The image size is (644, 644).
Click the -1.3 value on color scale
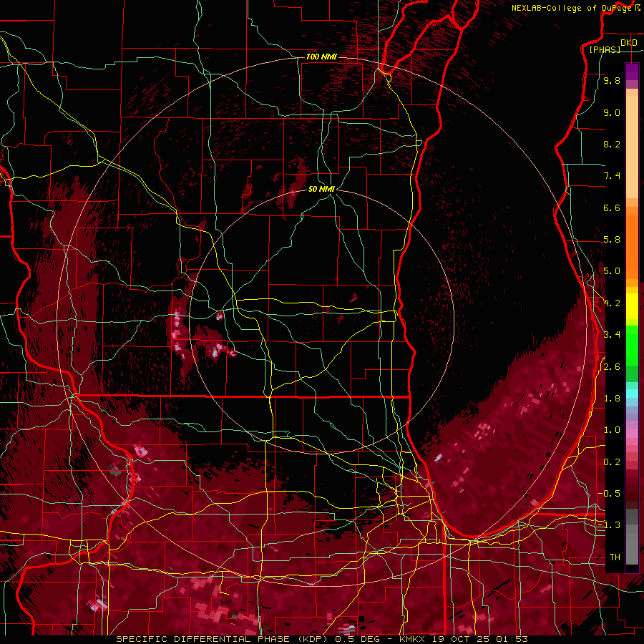[609, 525]
